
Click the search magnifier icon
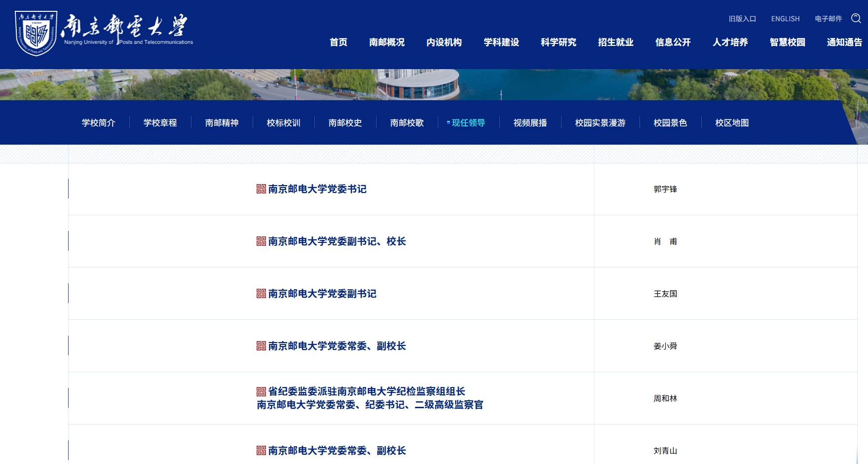point(856,18)
